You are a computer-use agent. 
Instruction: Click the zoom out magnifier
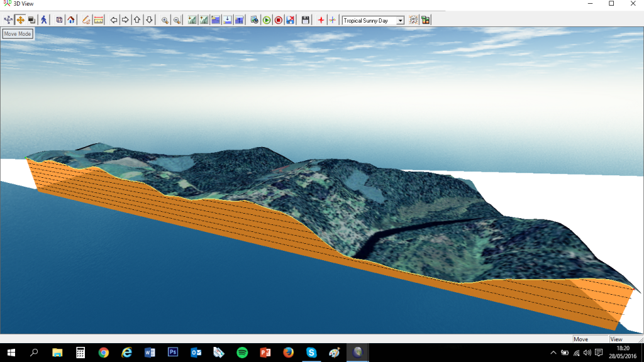point(177,20)
